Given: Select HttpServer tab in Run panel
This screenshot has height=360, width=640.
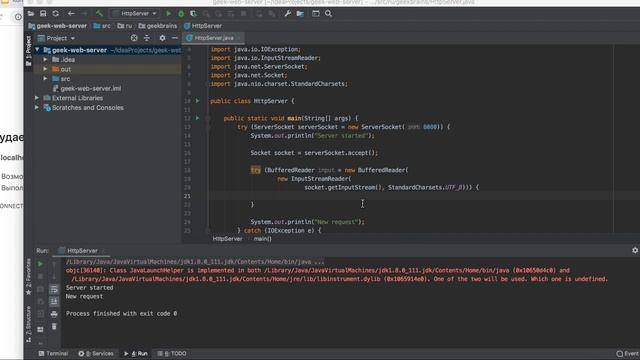Looking at the screenshot, I should 82,251.
